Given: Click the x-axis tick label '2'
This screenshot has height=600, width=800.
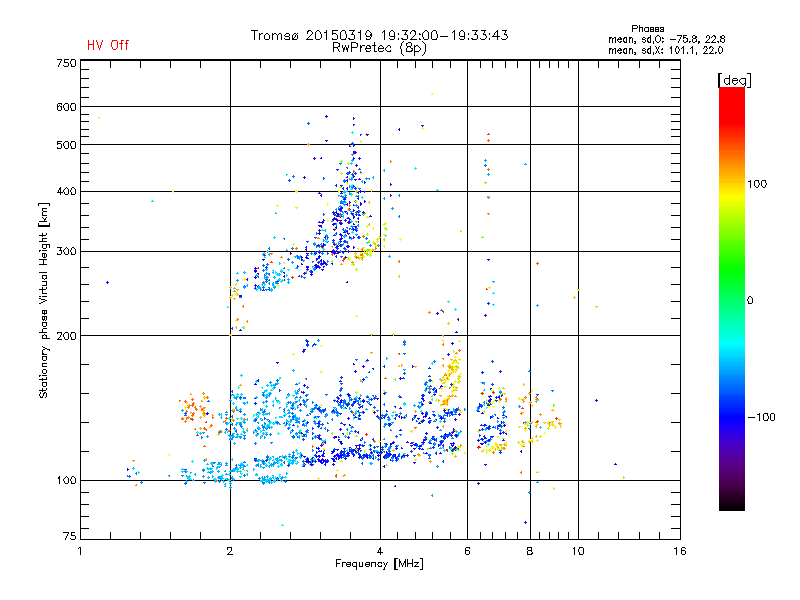Looking at the screenshot, I should point(230,551).
